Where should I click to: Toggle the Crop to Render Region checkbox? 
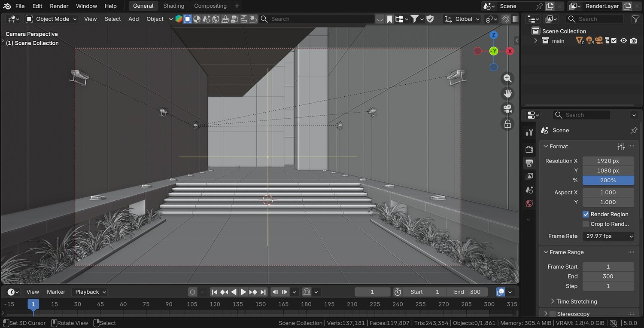586,224
